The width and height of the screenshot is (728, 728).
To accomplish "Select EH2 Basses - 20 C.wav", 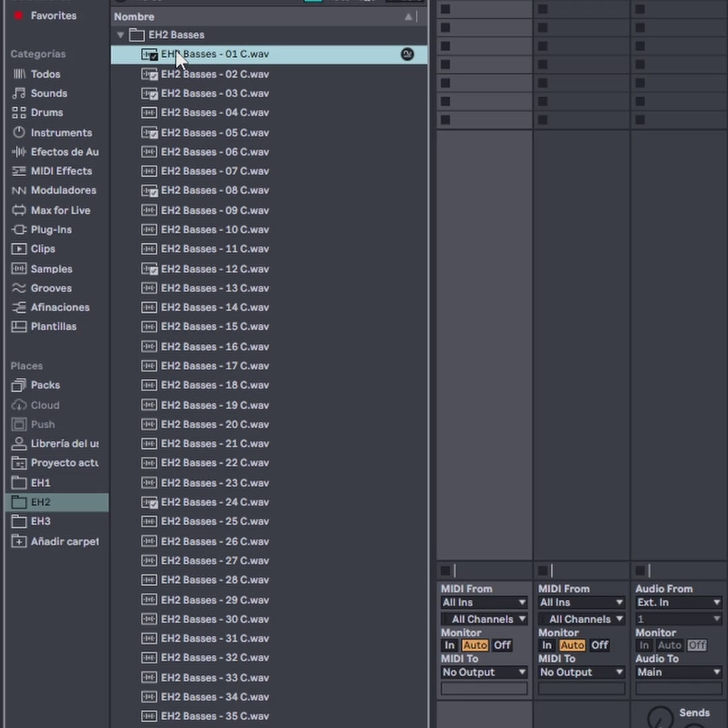I will click(269, 425).
